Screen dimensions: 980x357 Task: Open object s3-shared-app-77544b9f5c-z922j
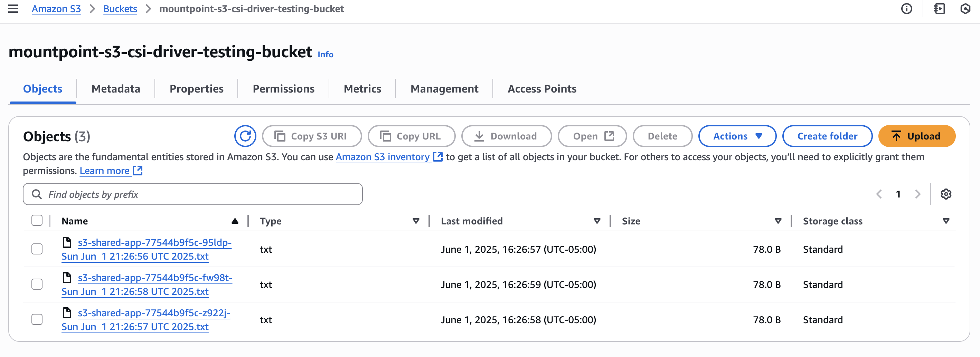click(x=146, y=320)
